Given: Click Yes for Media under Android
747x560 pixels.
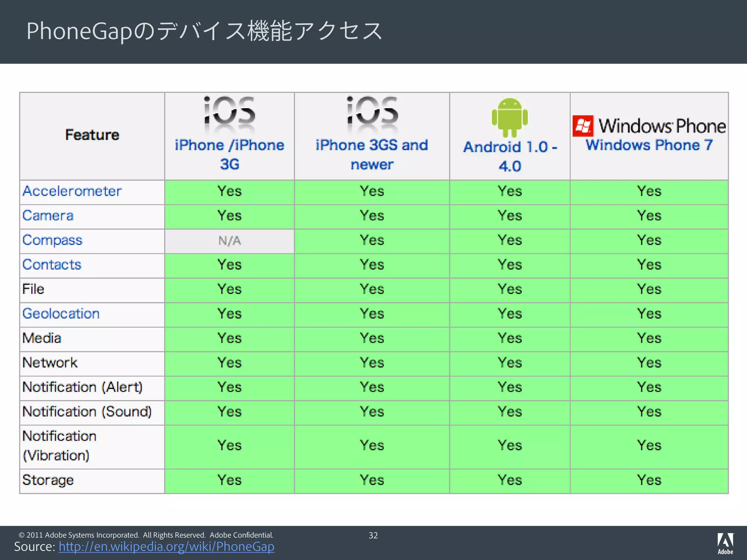Looking at the screenshot, I should click(x=510, y=338).
